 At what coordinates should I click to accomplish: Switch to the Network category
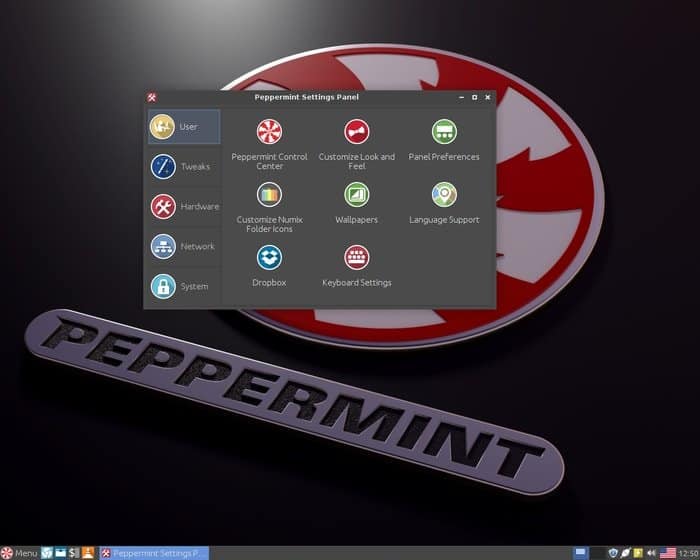(184, 246)
